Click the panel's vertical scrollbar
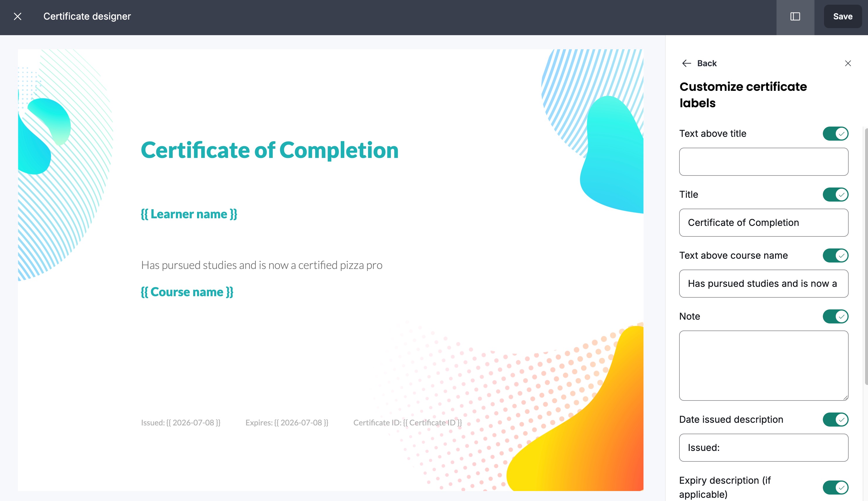The width and height of the screenshot is (868, 501). point(866,256)
